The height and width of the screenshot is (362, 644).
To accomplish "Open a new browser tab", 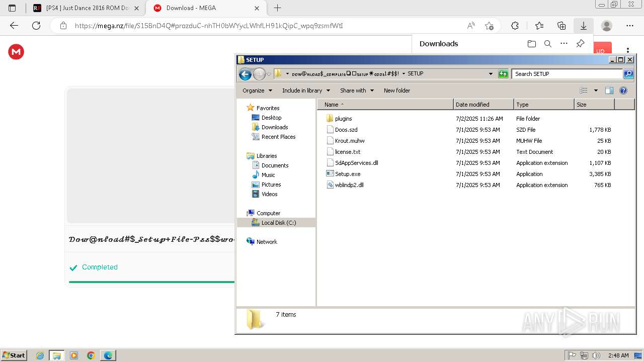I will click(277, 8).
